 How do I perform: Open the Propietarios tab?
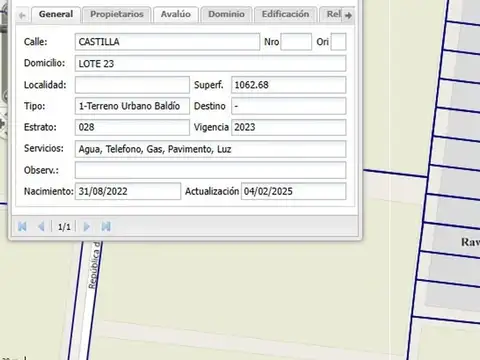pos(117,14)
